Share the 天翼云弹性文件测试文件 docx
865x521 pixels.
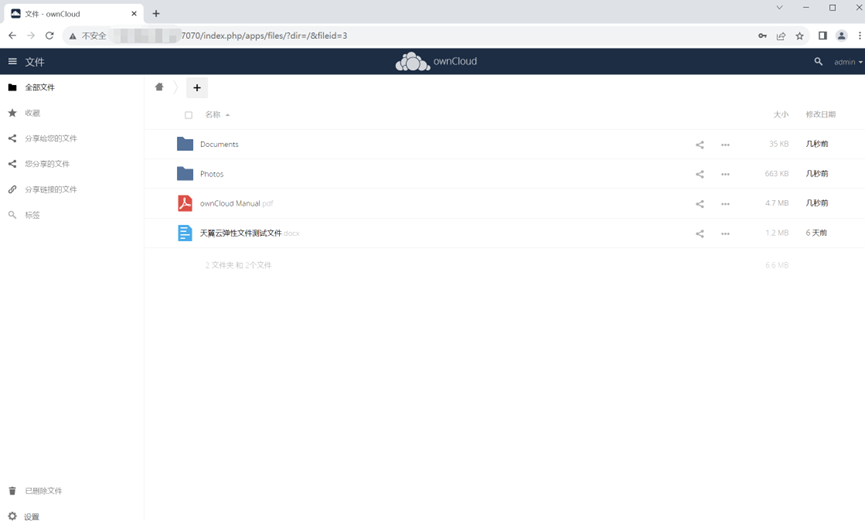coord(700,233)
